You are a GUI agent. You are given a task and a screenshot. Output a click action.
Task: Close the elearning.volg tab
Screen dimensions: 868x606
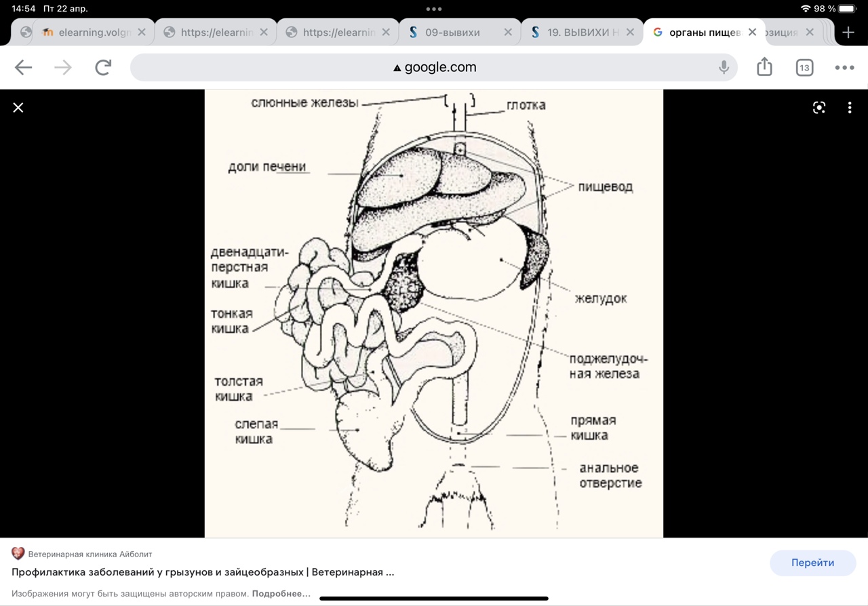coord(142,32)
